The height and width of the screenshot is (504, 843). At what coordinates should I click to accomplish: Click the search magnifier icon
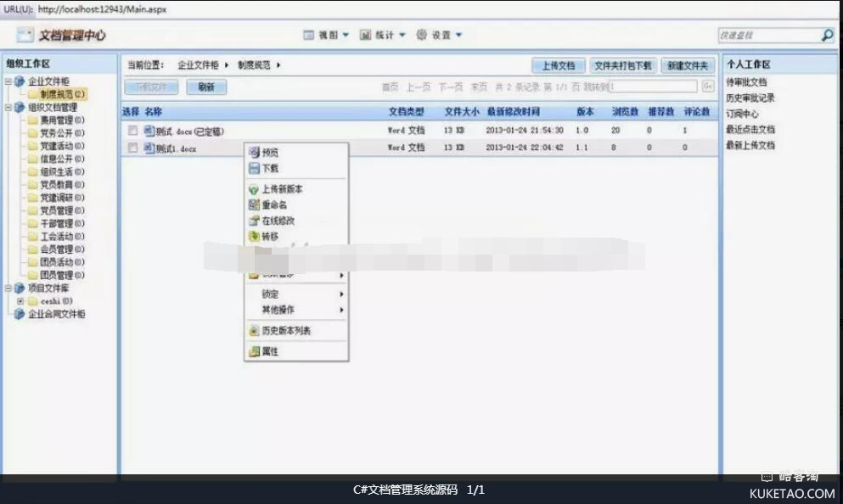(828, 35)
